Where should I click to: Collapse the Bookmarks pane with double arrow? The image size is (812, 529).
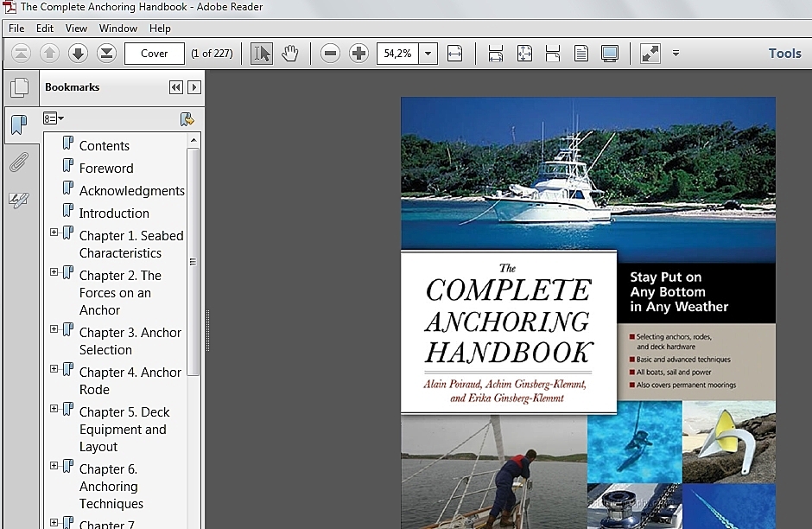tap(176, 87)
